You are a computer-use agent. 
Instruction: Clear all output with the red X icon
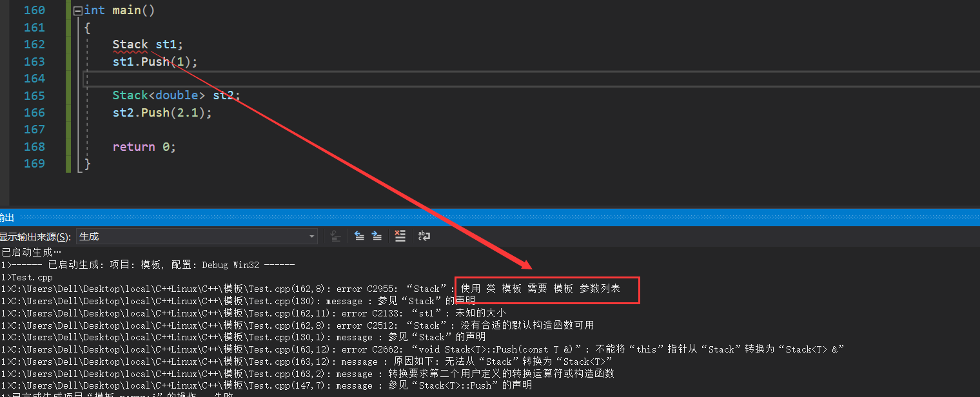pyautogui.click(x=400, y=237)
